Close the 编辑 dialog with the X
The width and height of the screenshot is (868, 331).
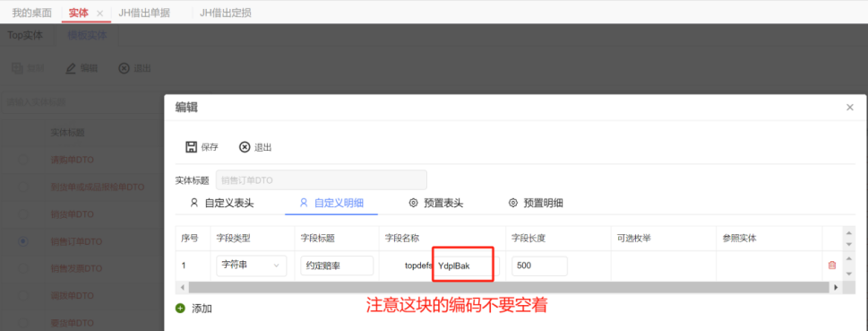click(850, 108)
